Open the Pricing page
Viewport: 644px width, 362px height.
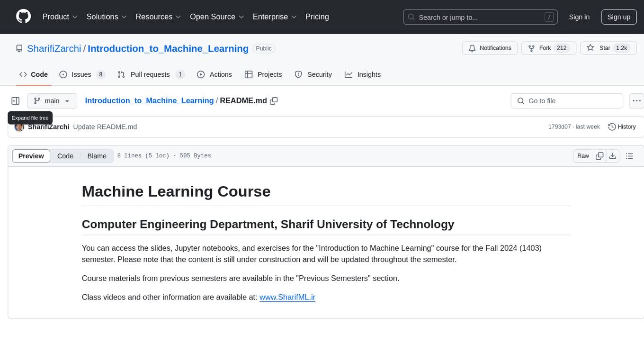(317, 17)
